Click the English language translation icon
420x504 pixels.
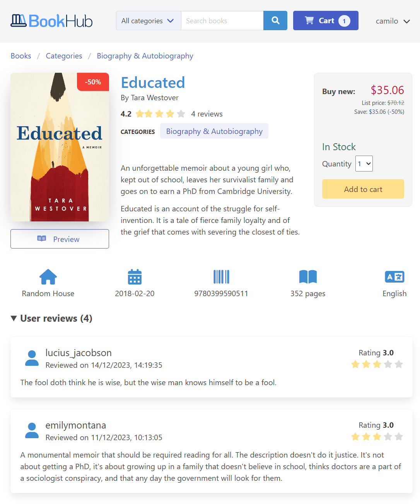click(x=394, y=277)
